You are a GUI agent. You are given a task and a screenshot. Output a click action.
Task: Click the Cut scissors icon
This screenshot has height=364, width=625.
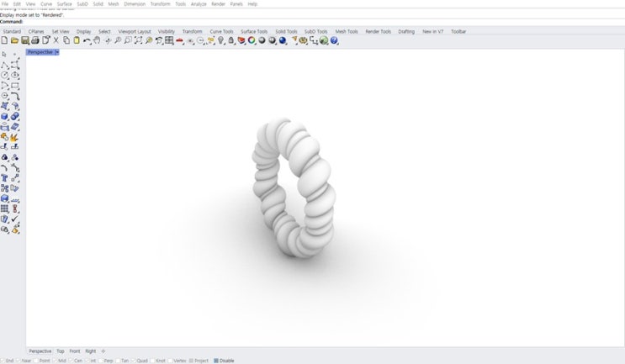[56, 40]
